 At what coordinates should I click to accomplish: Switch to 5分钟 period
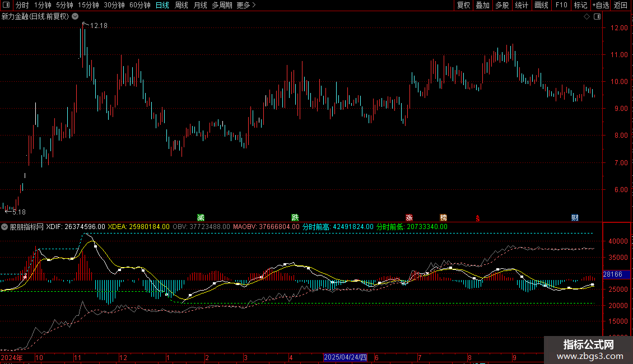tap(64, 5)
